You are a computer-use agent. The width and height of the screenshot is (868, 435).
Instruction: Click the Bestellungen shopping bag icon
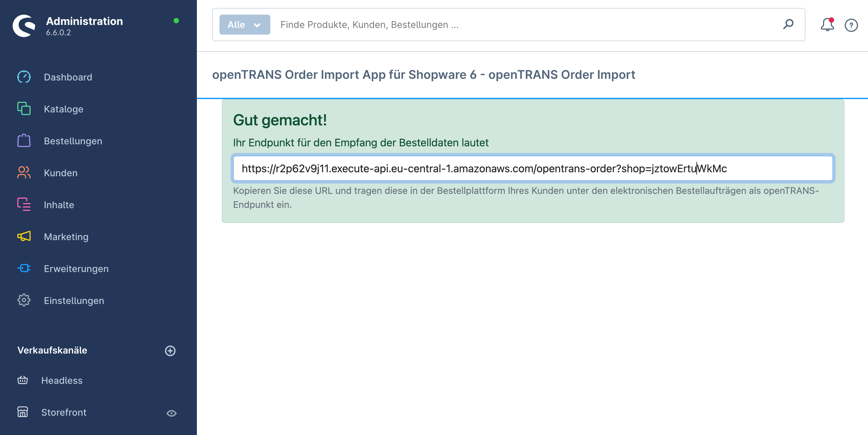[x=24, y=140]
